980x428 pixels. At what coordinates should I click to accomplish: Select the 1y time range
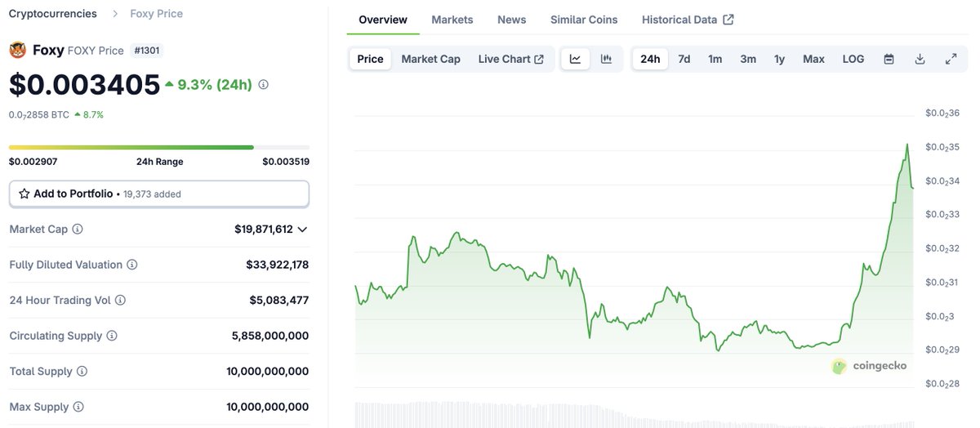click(780, 59)
